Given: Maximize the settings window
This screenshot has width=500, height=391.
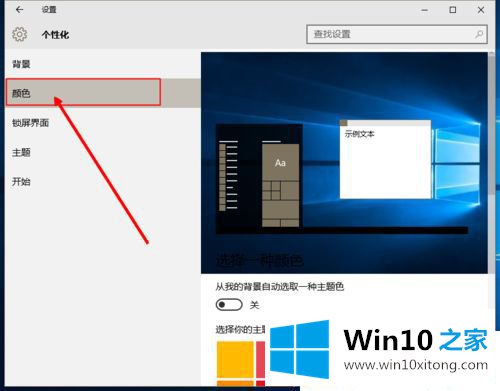Looking at the screenshot, I should pyautogui.click(x=453, y=10).
